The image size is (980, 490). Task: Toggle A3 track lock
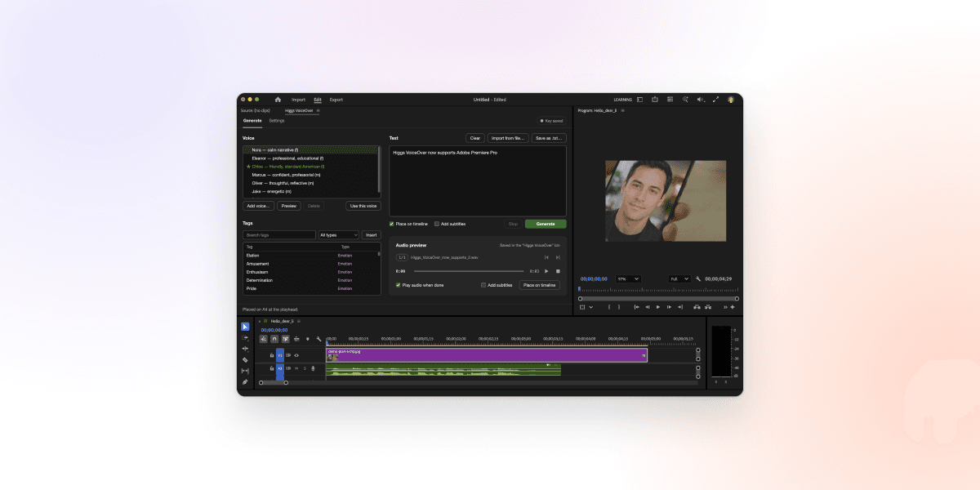click(x=272, y=368)
